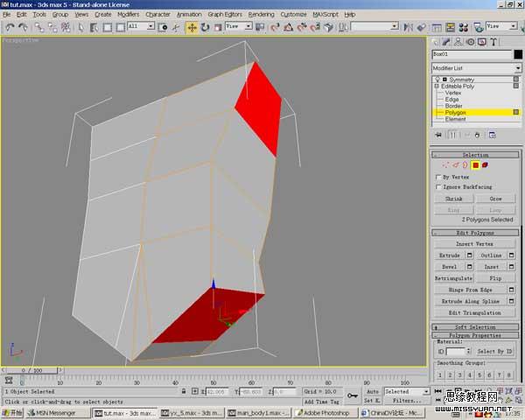Click the Align tool icon
Viewport: 525px width, 420px height.
[x=421, y=27]
